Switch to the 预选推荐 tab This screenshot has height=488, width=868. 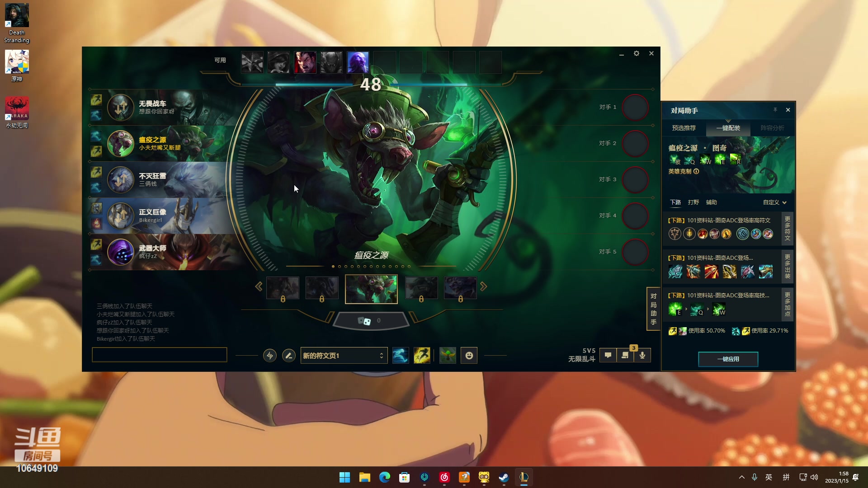[x=684, y=128]
